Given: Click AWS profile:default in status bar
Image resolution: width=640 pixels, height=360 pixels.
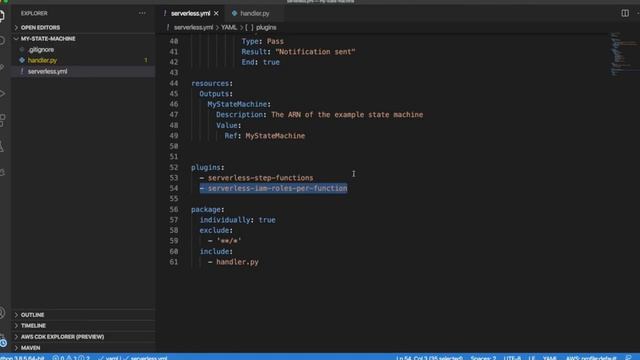Looking at the screenshot, I should click(591, 358).
